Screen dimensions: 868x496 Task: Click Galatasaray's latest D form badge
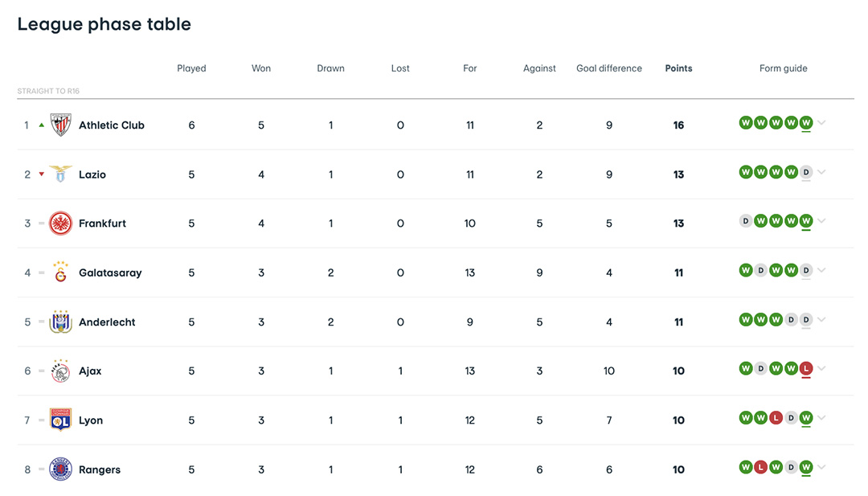[x=806, y=270]
